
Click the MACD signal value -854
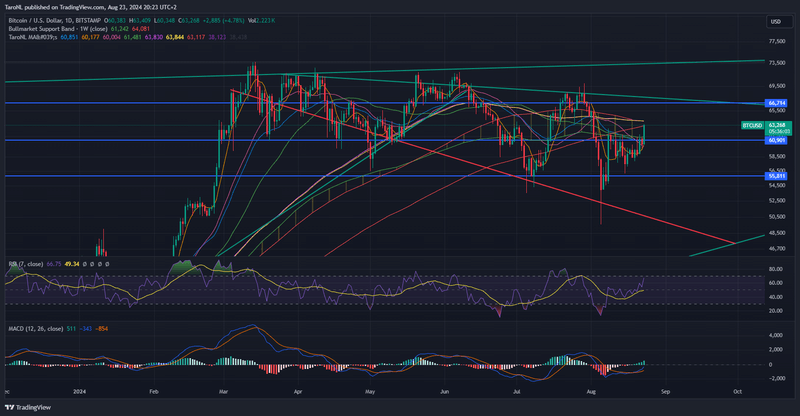coord(101,329)
